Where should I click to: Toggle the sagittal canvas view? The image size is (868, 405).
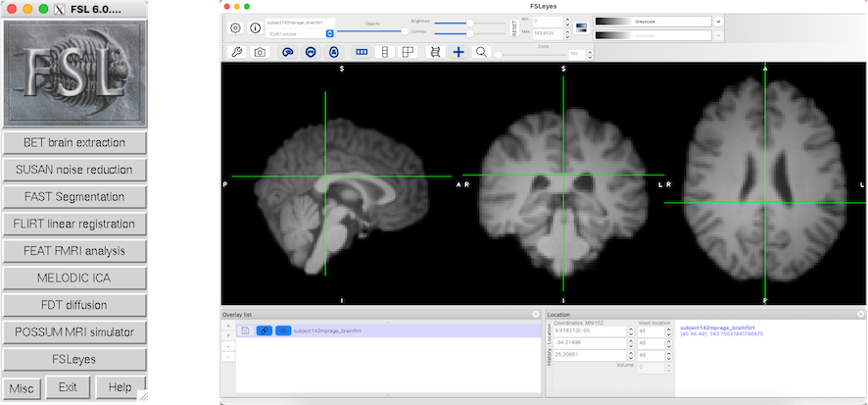click(x=288, y=52)
